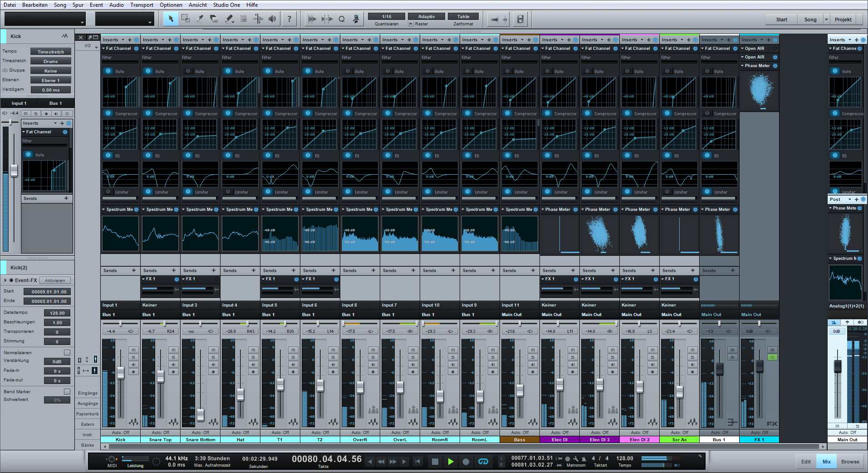Click the question mark help icon
The image size is (868, 473).
tap(289, 19)
